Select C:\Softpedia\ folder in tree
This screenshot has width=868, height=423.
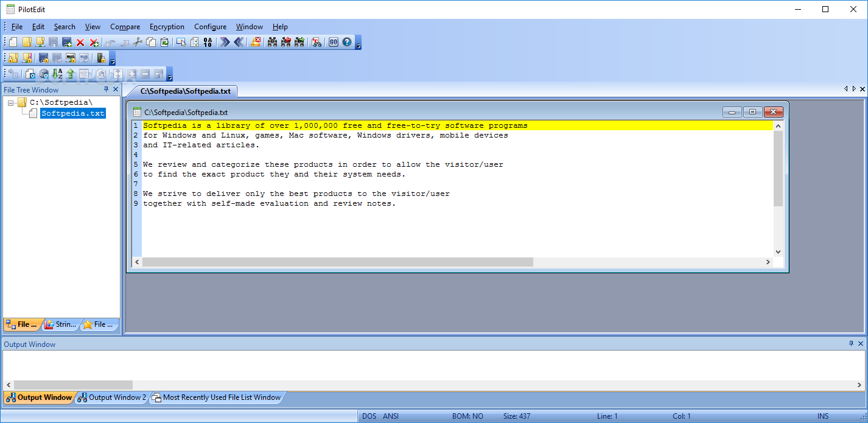(61, 103)
